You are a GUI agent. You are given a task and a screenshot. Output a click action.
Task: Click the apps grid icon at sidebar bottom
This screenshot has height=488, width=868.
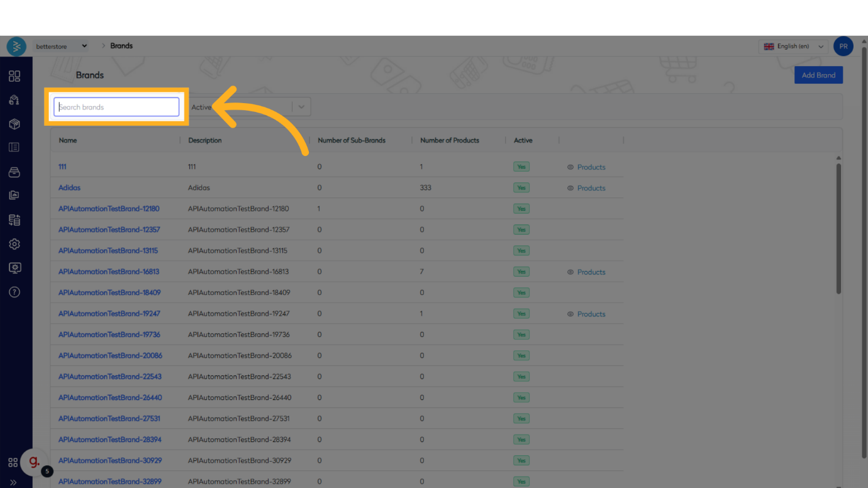[13, 462]
